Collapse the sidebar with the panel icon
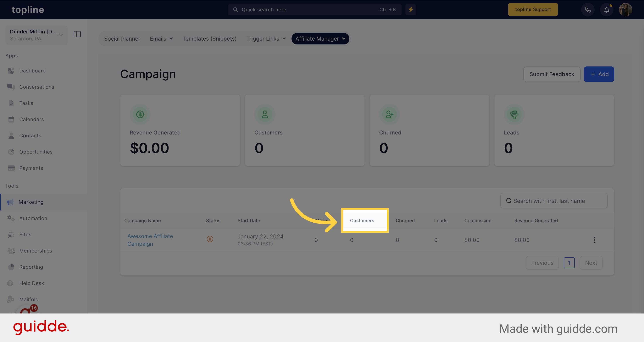The height and width of the screenshot is (342, 644). pyautogui.click(x=77, y=34)
